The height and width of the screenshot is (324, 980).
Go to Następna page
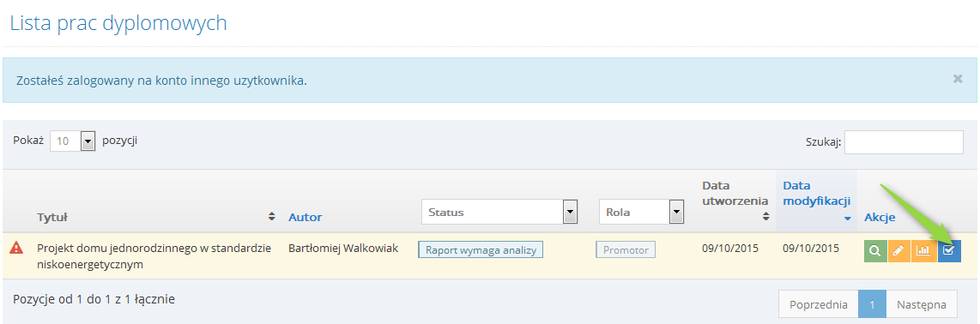(x=922, y=305)
